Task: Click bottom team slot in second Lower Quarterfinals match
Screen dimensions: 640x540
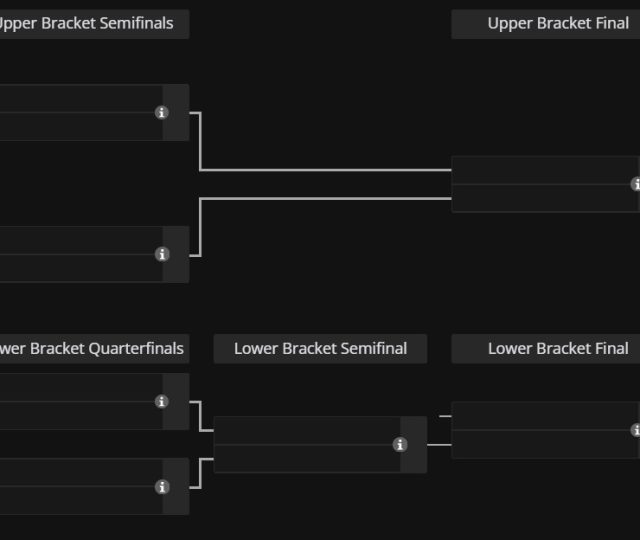Action: point(80,501)
